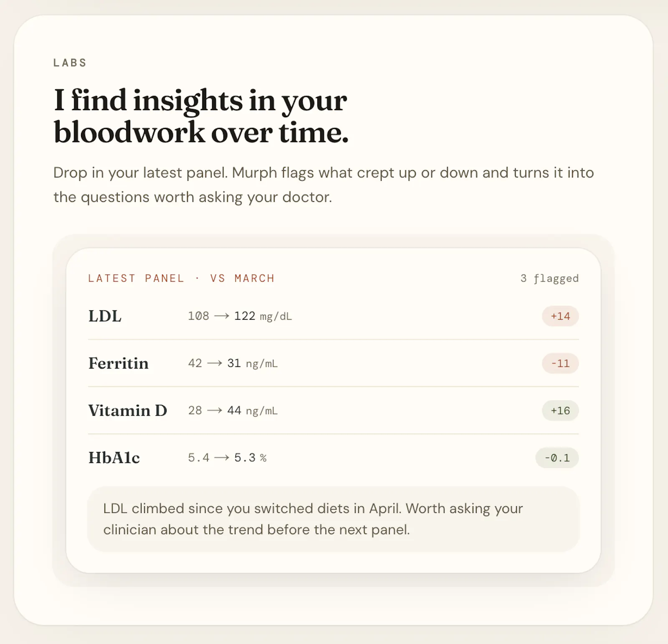The width and height of the screenshot is (668, 644).
Task: Select the -0.1 HbA1c badge
Action: coord(557,457)
